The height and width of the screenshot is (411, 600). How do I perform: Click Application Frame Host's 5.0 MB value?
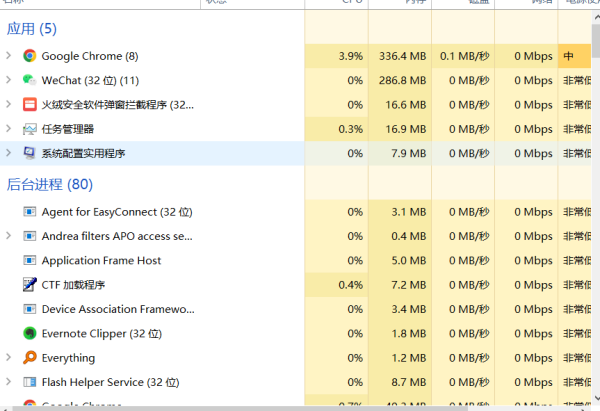(x=409, y=261)
